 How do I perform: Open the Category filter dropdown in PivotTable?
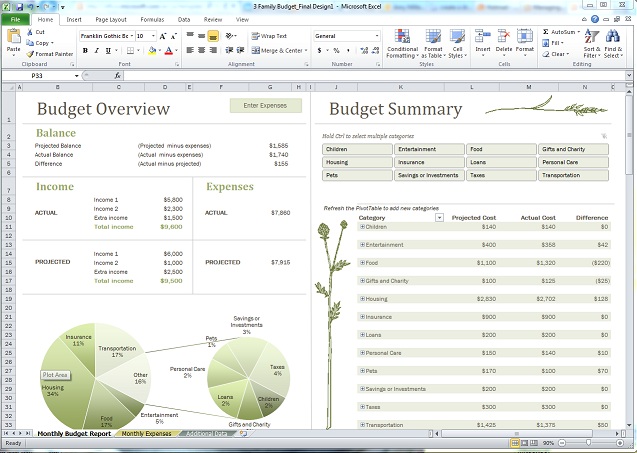438,218
